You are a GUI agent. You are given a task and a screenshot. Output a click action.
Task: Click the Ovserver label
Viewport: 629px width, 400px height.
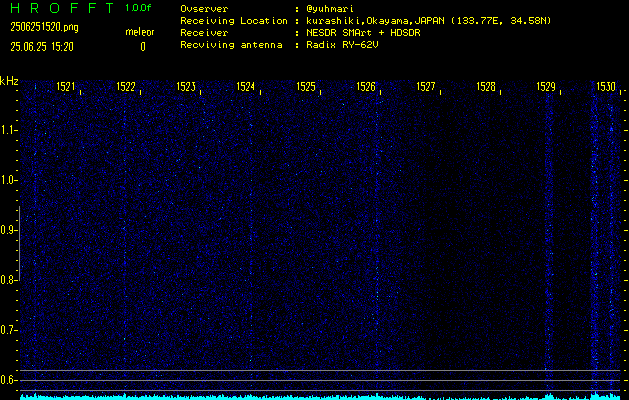tap(204, 9)
